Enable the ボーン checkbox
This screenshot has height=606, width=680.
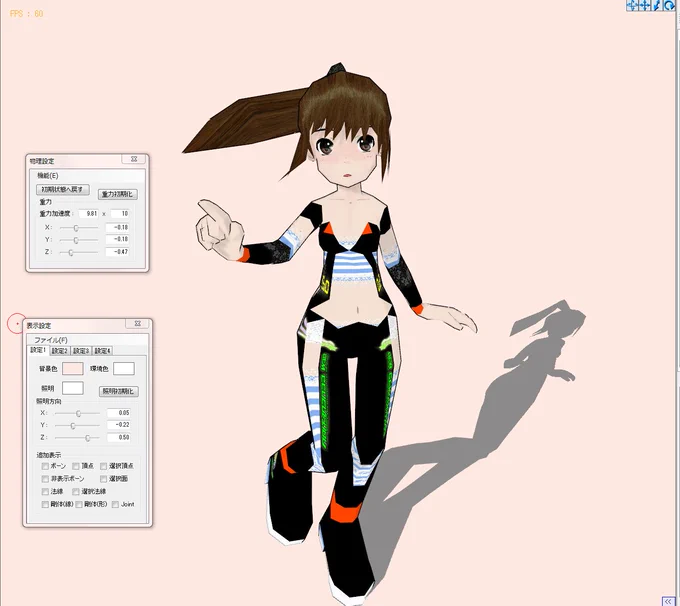click(45, 466)
